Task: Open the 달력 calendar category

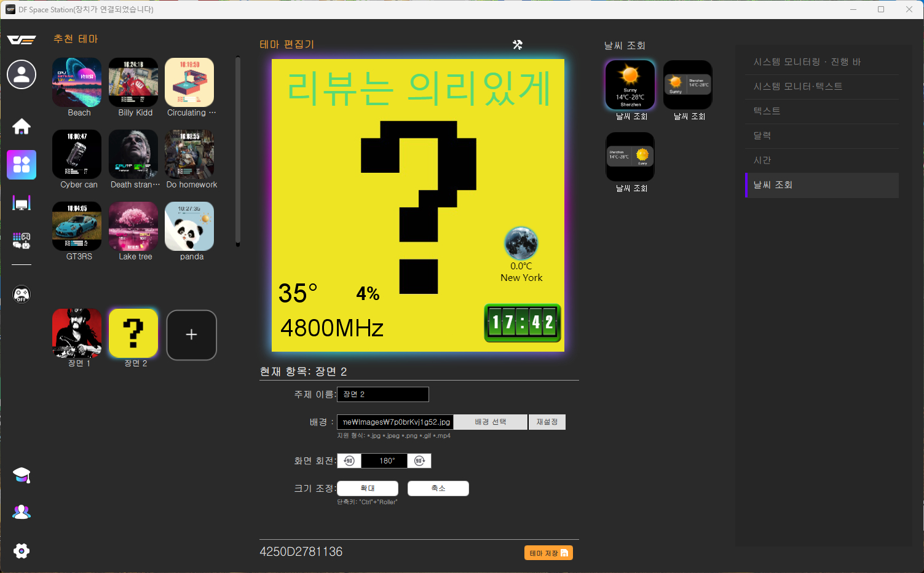Action: pos(822,136)
